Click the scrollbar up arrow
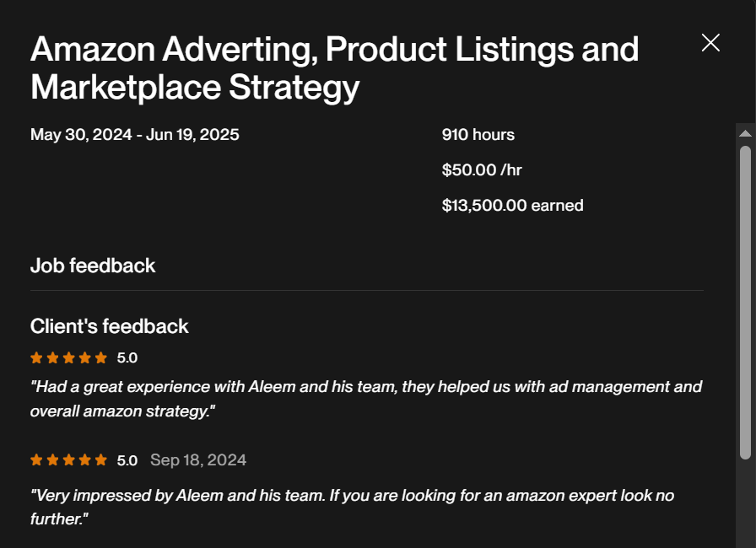The width and height of the screenshot is (756, 548). click(745, 133)
